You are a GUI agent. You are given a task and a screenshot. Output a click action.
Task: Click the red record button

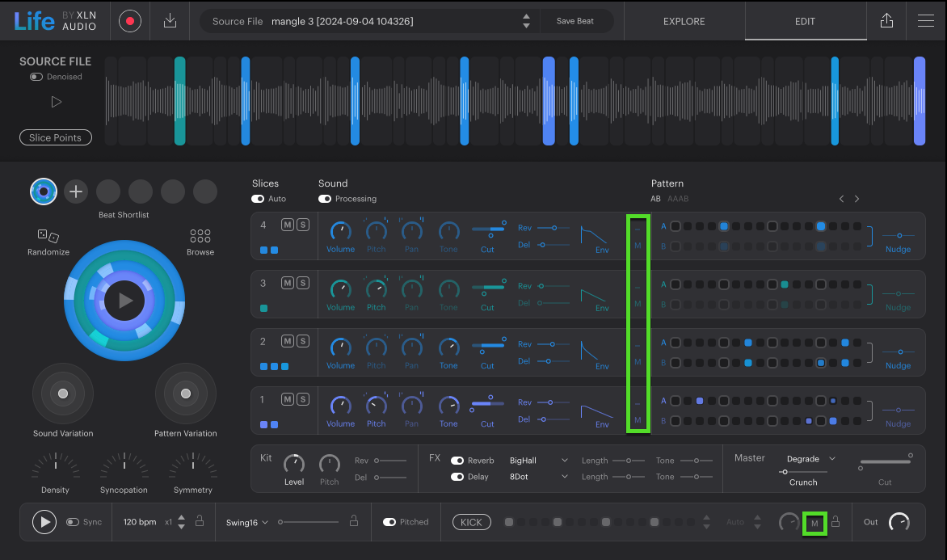tap(129, 22)
